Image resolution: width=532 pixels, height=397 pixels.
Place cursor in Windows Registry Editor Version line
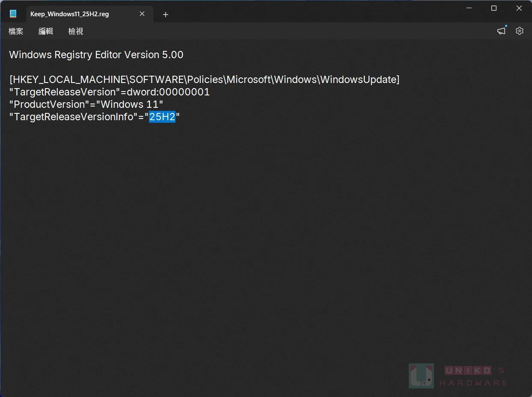point(96,55)
